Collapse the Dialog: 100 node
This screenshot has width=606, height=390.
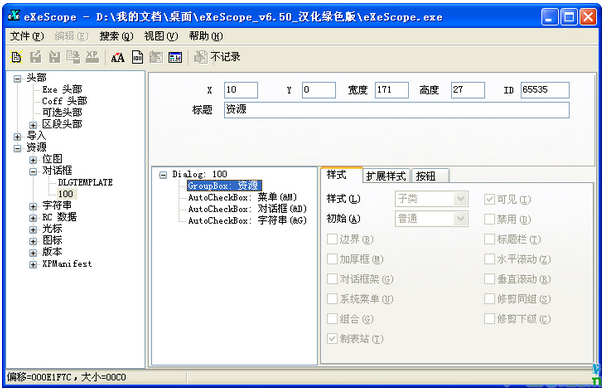(x=163, y=175)
